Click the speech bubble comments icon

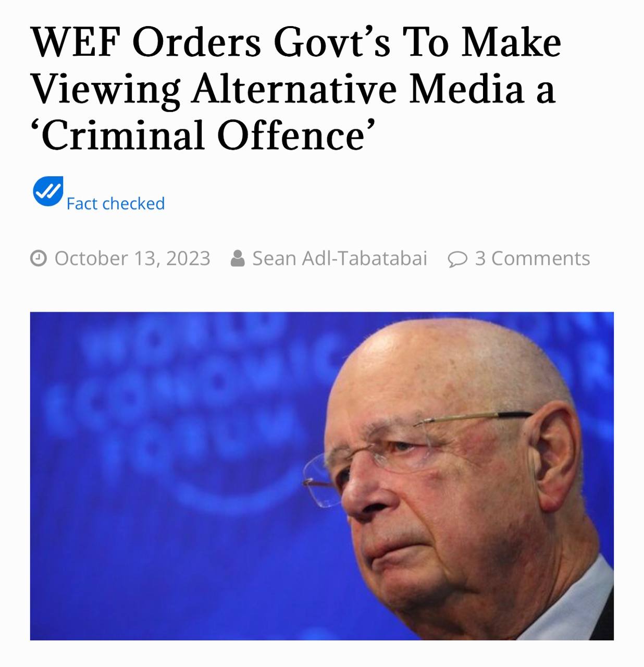click(458, 259)
